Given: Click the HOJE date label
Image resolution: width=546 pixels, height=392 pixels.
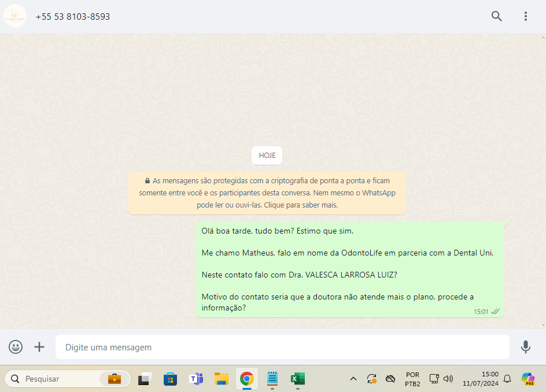Looking at the screenshot, I should [267, 156].
